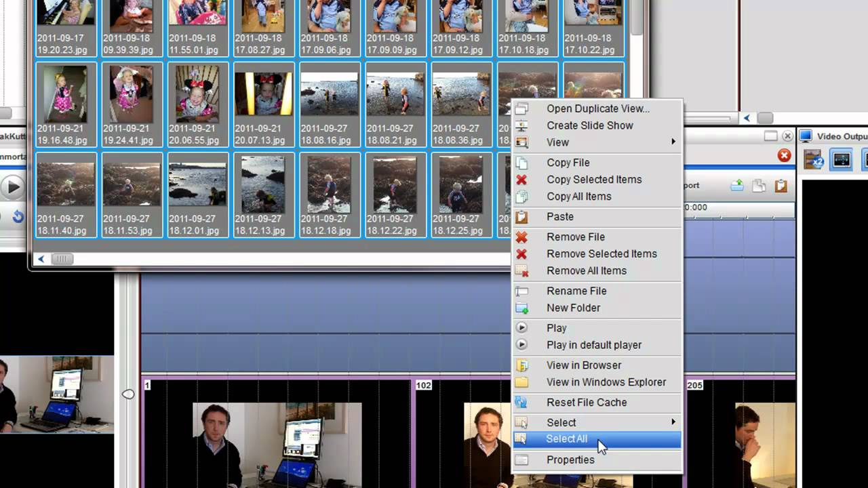Screen dimensions: 868x488
Task: Click the red X beside Remove File
Action: [521, 237]
